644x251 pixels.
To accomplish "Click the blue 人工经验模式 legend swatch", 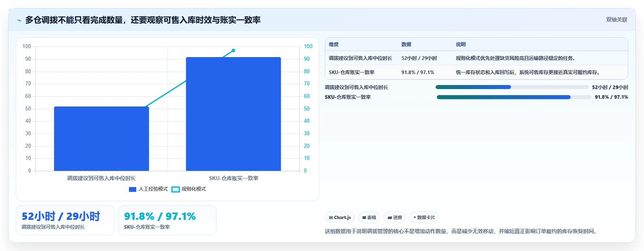I will tap(133, 189).
